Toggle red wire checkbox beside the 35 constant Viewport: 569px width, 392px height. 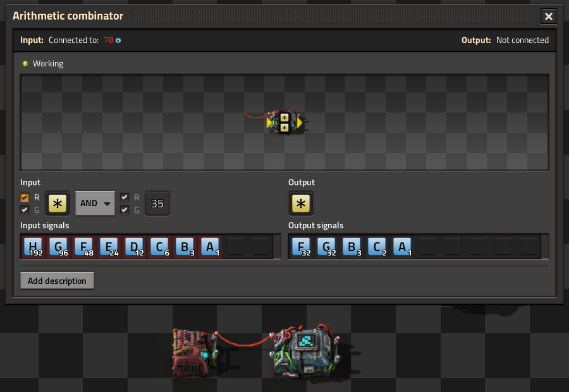tap(125, 197)
